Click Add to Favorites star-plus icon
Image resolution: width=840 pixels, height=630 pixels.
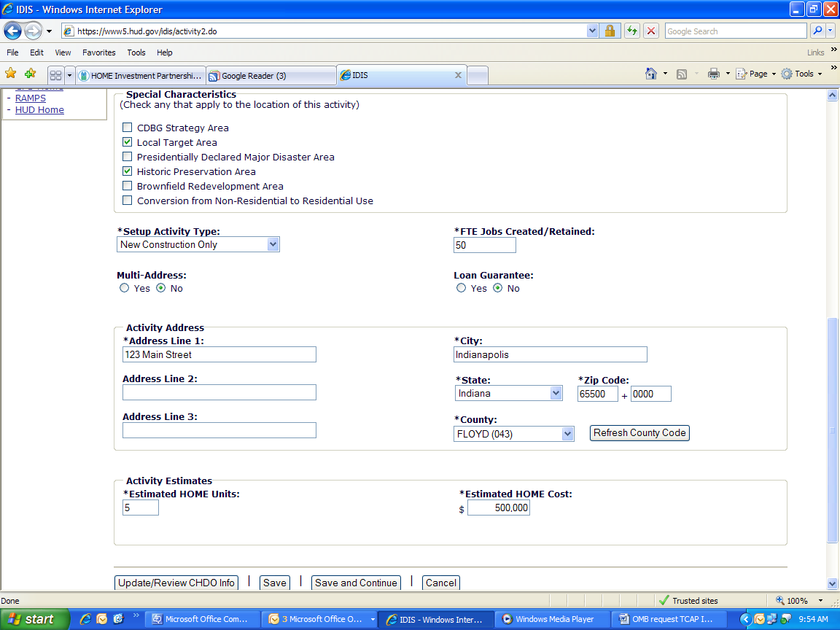tap(31, 74)
